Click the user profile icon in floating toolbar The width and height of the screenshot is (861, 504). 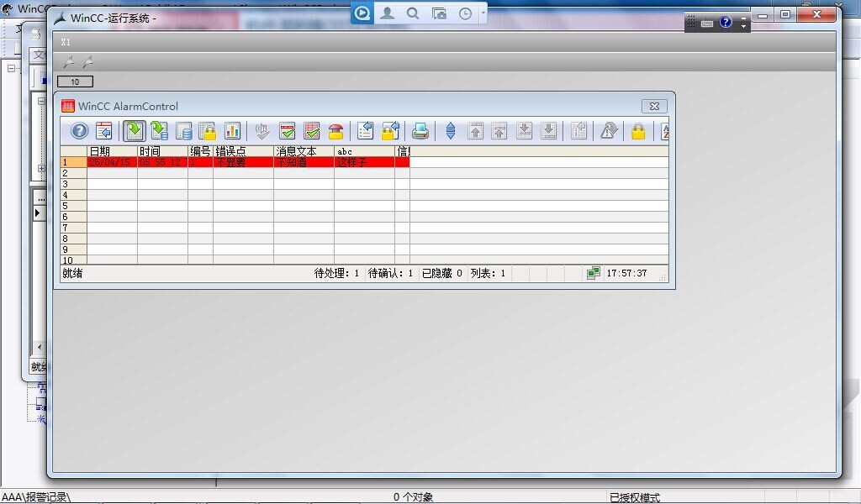(387, 13)
